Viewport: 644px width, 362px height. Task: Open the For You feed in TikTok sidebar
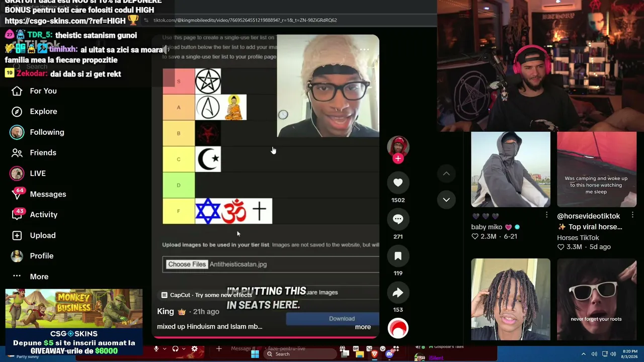(34, 91)
